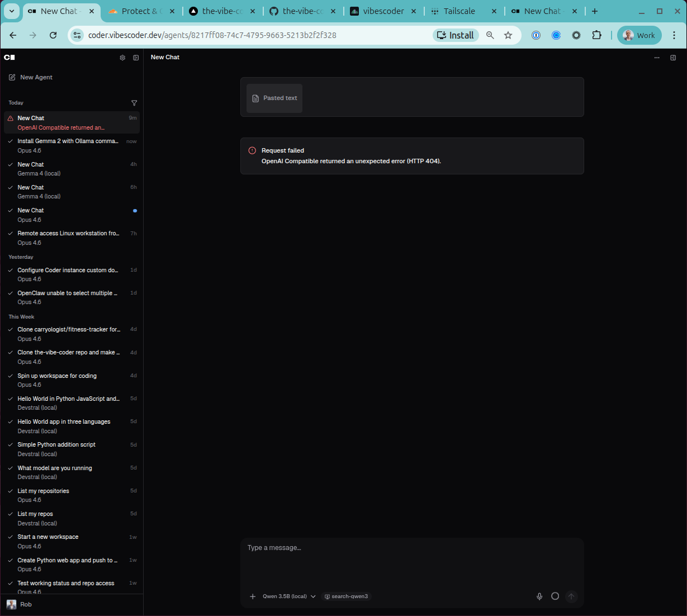Open Create Python web app and push chat

click(x=72, y=565)
